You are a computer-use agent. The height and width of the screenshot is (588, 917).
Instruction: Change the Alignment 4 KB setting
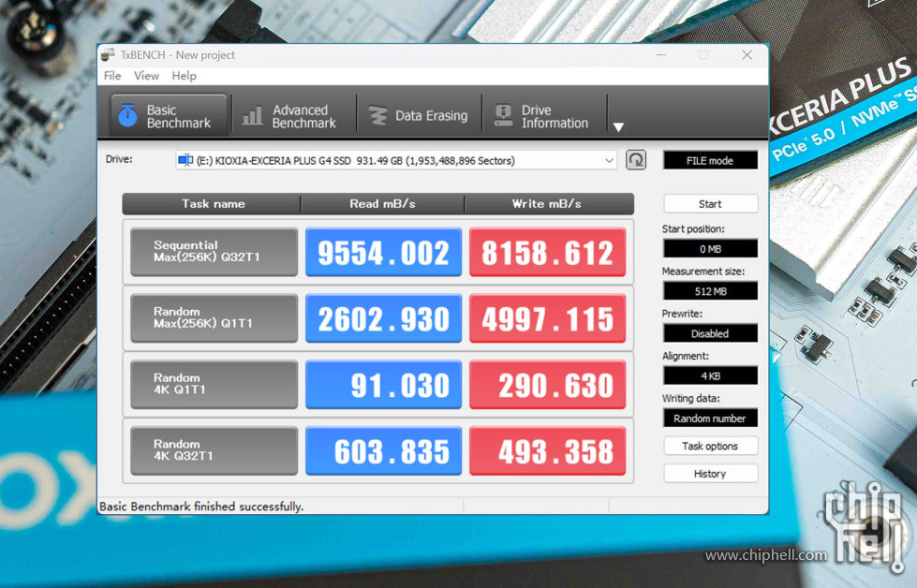click(x=710, y=375)
